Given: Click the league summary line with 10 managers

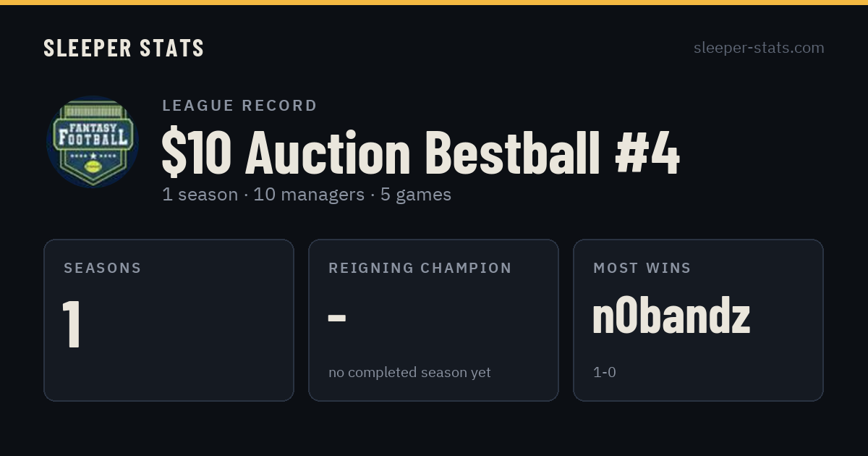Looking at the screenshot, I should (x=307, y=195).
